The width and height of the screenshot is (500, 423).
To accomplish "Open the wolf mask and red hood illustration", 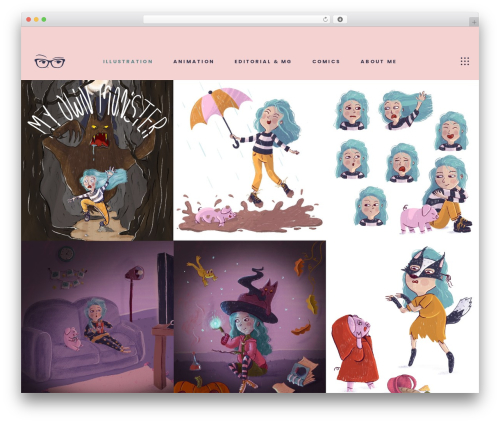I will [402, 317].
